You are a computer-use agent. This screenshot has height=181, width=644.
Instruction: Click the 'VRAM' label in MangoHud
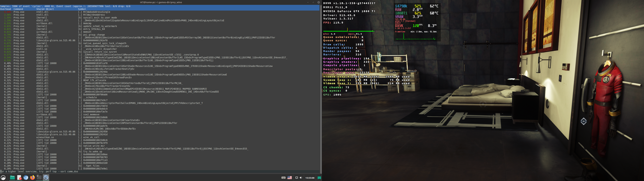coord(399,17)
